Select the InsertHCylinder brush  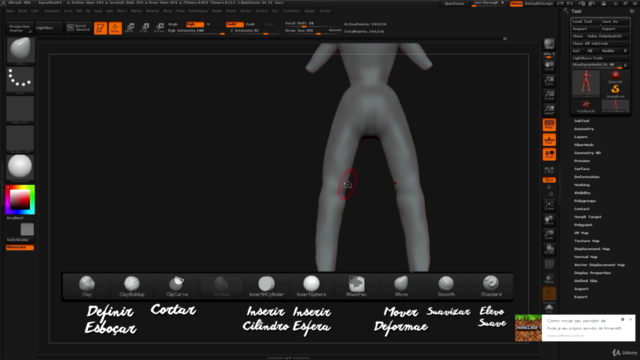click(x=267, y=286)
